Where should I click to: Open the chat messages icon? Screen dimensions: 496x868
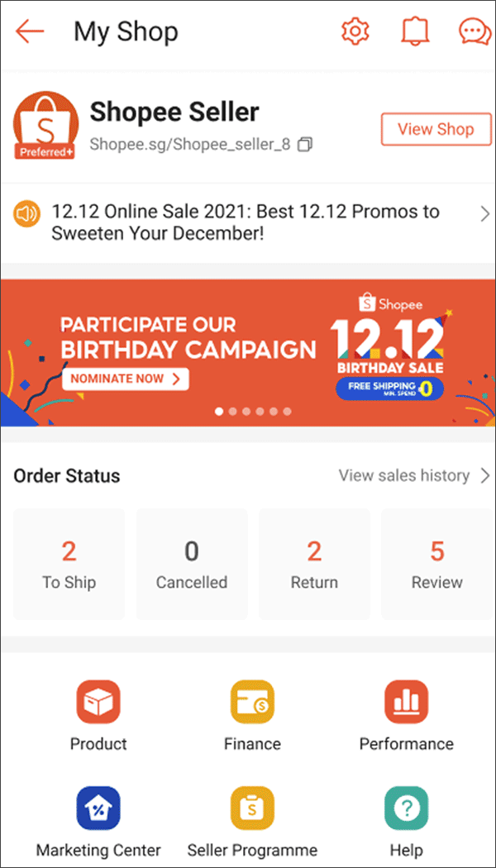click(473, 31)
